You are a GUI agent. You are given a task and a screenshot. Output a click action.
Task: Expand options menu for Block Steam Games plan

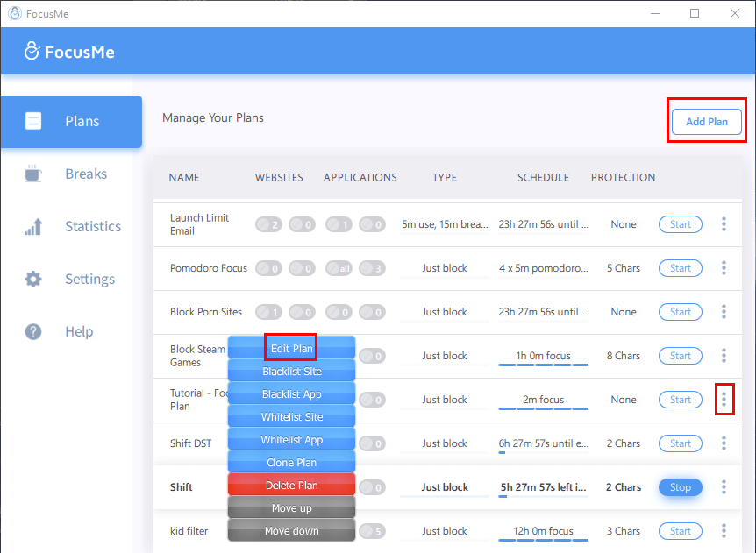click(x=724, y=356)
